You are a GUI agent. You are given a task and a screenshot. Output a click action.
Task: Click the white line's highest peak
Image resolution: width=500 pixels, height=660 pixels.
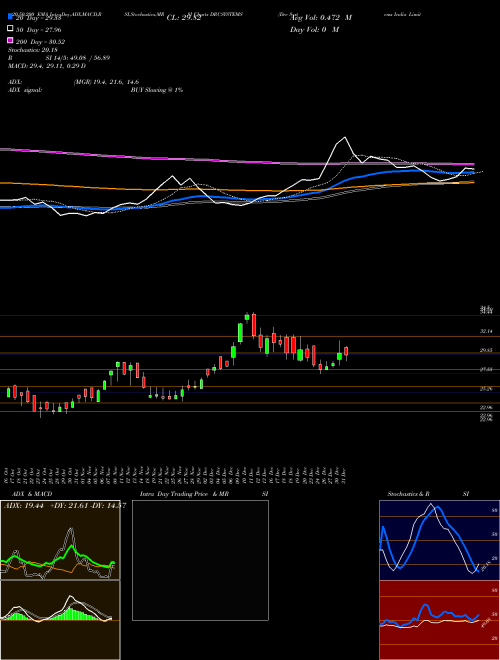pos(345,137)
